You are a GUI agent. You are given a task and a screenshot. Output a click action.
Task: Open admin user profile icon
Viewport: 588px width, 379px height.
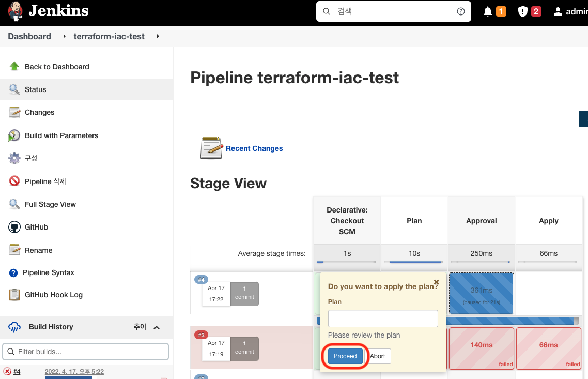558,11
